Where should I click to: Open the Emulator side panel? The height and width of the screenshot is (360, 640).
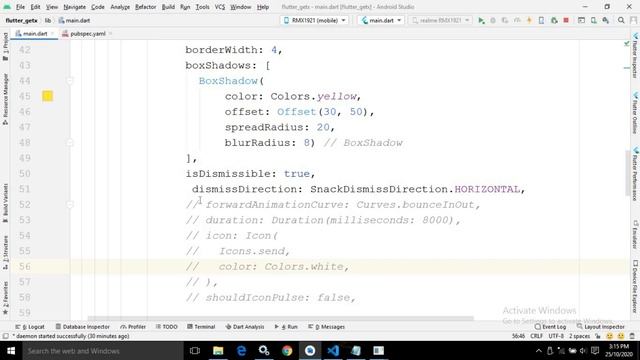tap(635, 235)
